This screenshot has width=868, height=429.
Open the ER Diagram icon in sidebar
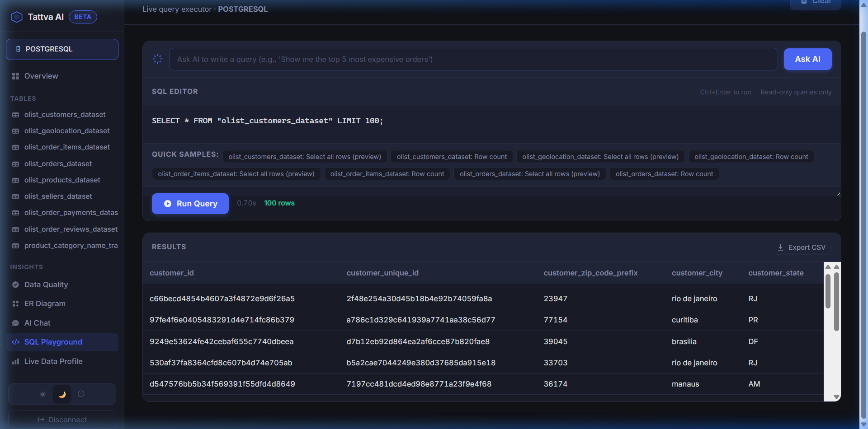pos(16,304)
